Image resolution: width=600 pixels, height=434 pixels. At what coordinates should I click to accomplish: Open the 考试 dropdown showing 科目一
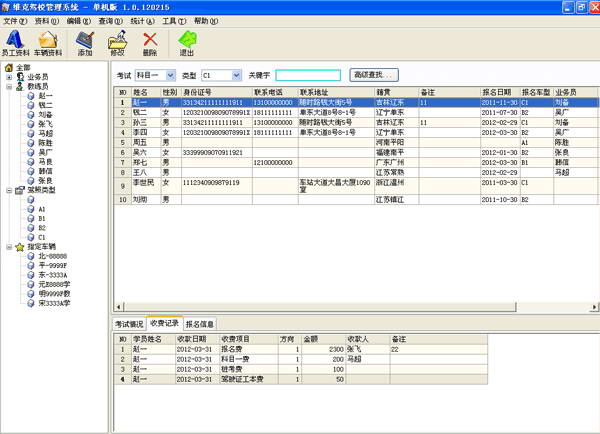click(171, 75)
